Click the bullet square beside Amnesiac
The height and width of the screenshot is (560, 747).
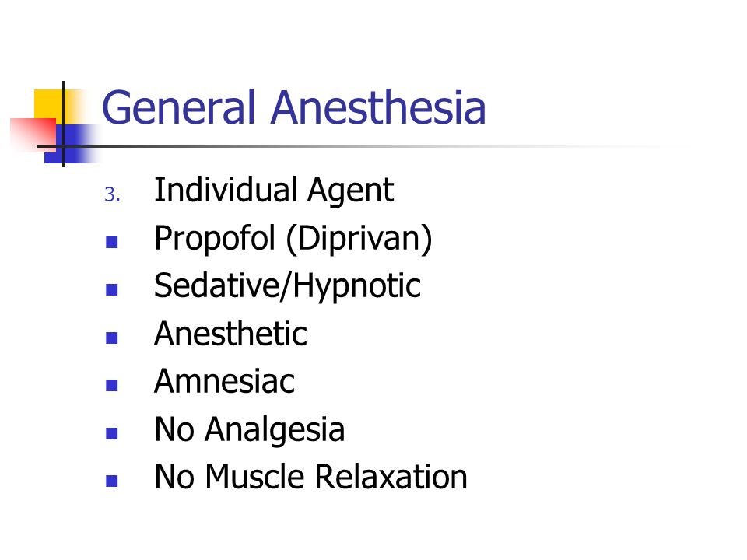[x=111, y=385]
